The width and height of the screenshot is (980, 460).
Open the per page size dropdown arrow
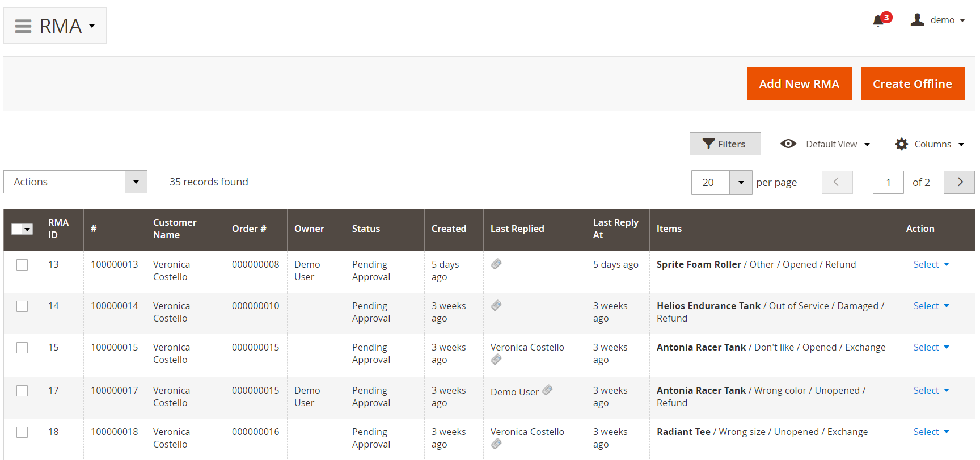[741, 182]
